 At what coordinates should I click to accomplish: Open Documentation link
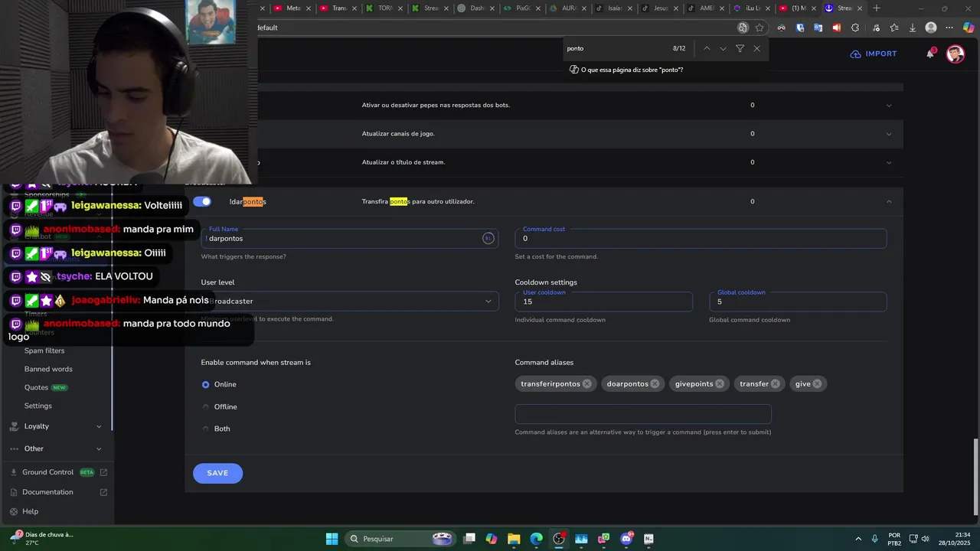[47, 492]
